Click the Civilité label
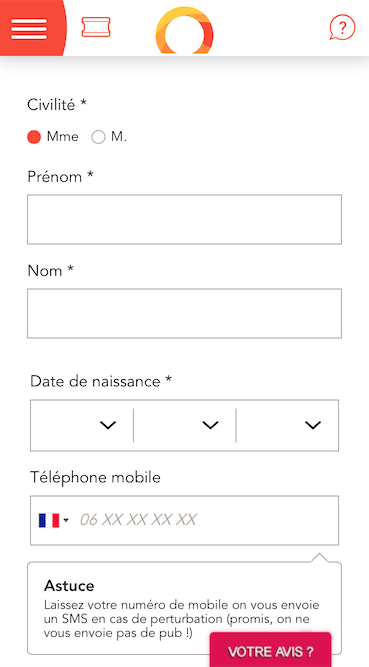Screen dimensions: 369x667 coord(57,104)
